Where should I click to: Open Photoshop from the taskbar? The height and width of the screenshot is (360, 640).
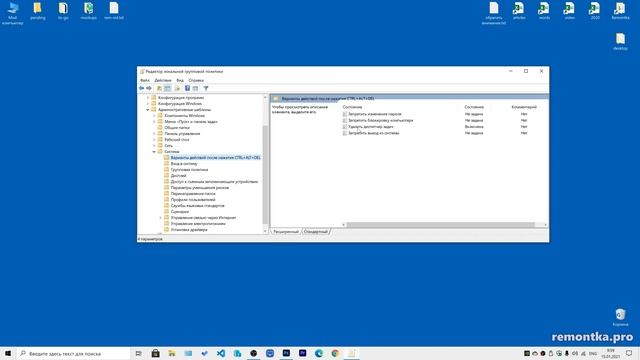click(286, 353)
